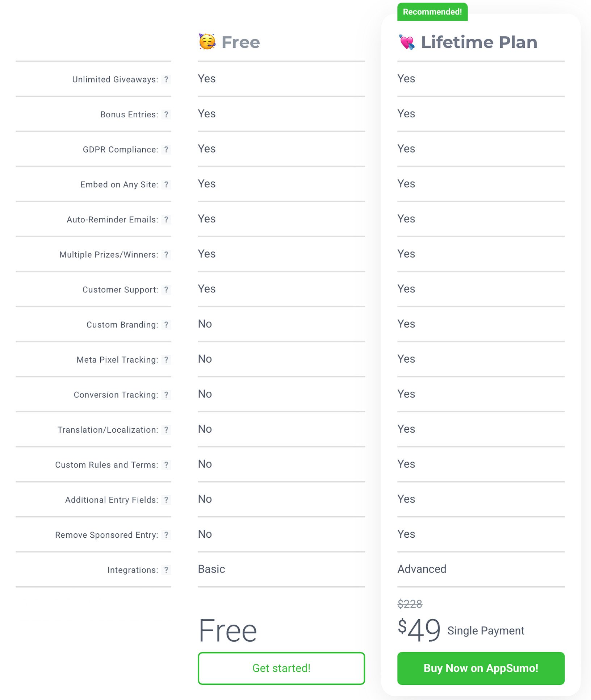Open help for Remove Sponsored Entry
Image resolution: width=591 pixels, height=700 pixels.
167,535
